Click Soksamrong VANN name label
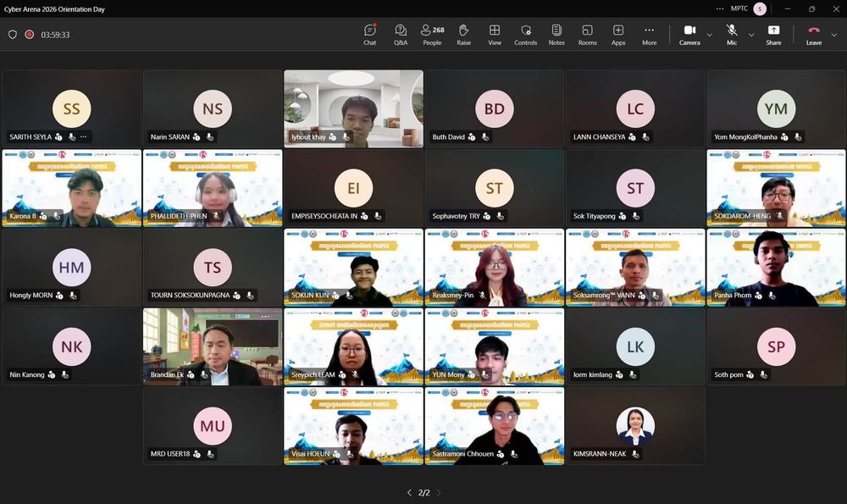 (x=604, y=296)
